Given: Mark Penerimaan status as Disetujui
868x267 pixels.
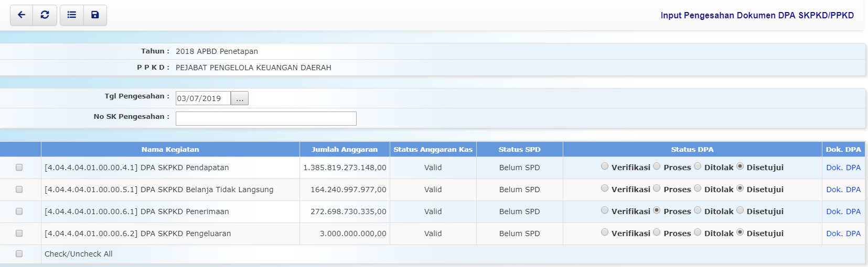Looking at the screenshot, I should tap(740, 210).
